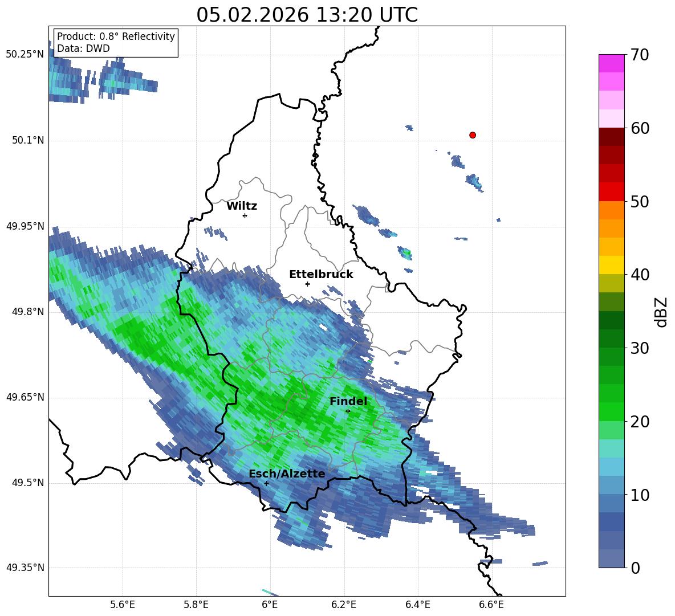Click the 30 colorbar tick value
Screen dimensions: 675x616
[x=640, y=348]
